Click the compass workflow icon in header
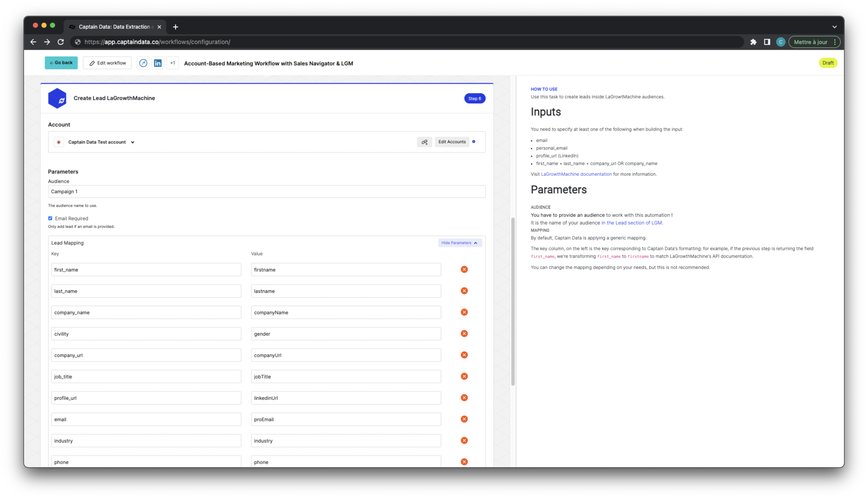Screen dimensions: 868x499 [x=143, y=63]
